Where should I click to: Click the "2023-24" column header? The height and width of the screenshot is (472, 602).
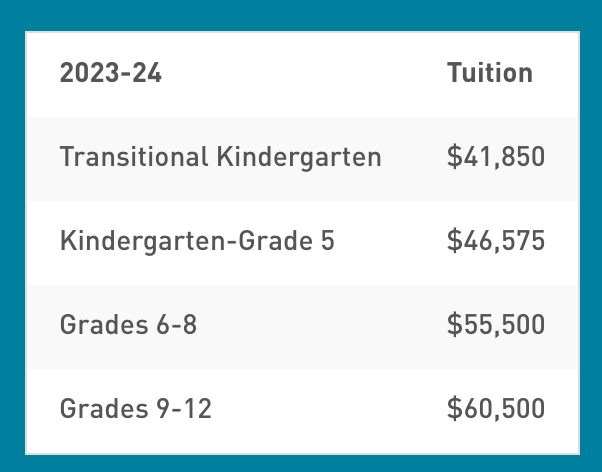111,73
